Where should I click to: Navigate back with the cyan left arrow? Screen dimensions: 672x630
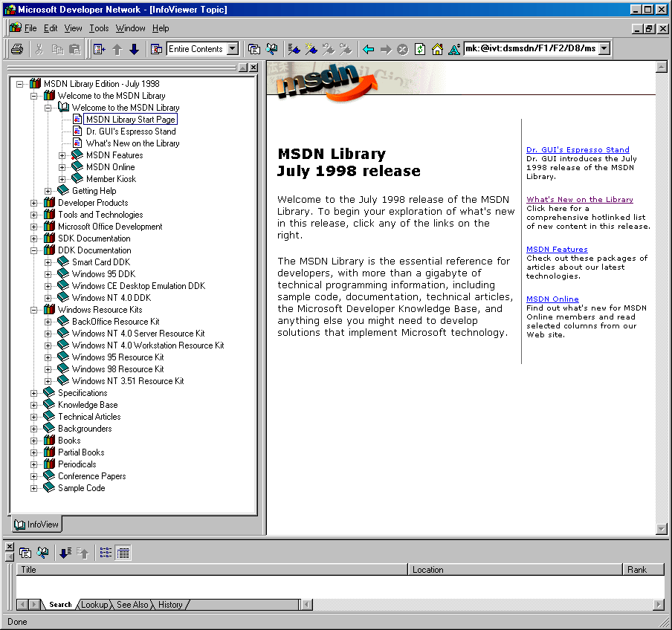[x=368, y=49]
